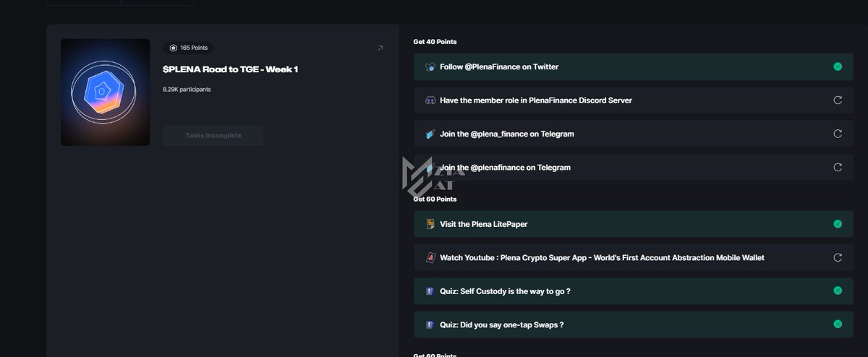Click the YouTube task icon
This screenshot has width=868, height=357.
pos(430,257)
